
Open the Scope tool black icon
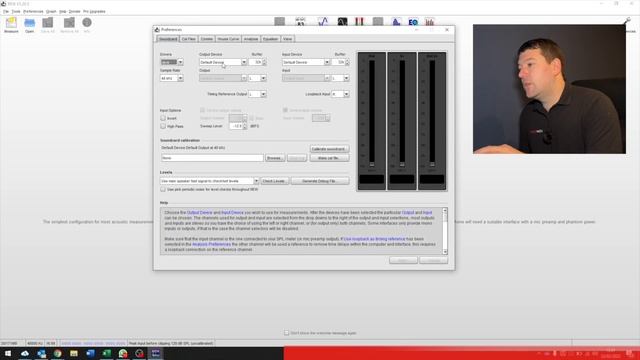pos(342,22)
